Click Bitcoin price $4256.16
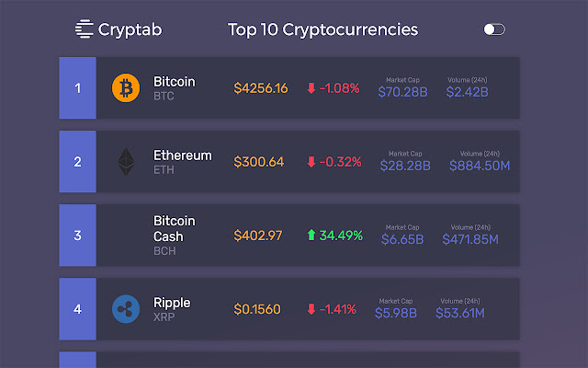The width and height of the screenshot is (588, 368). tap(261, 88)
